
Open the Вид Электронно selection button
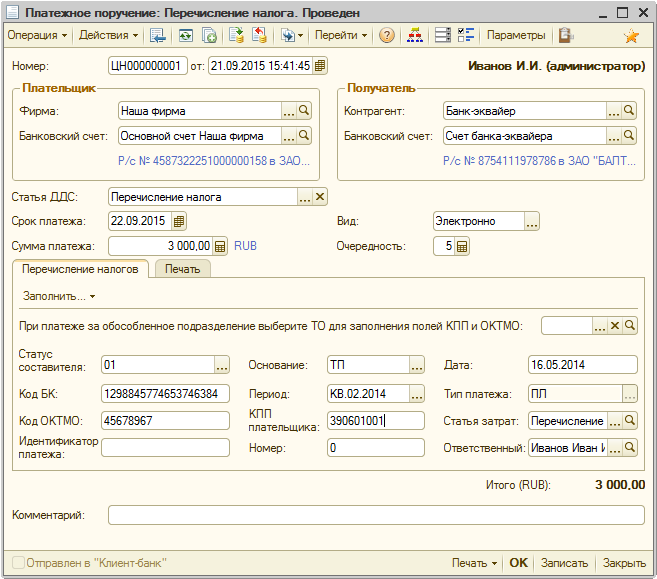coord(532,221)
